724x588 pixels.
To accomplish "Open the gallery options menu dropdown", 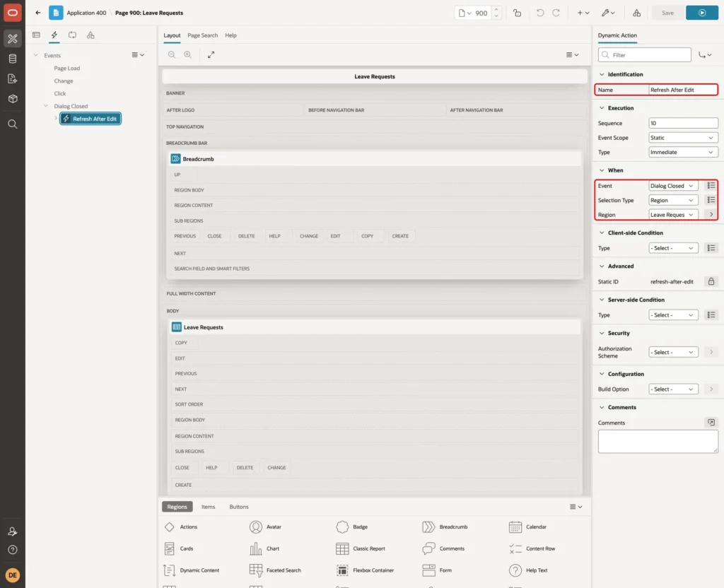I will [576, 507].
